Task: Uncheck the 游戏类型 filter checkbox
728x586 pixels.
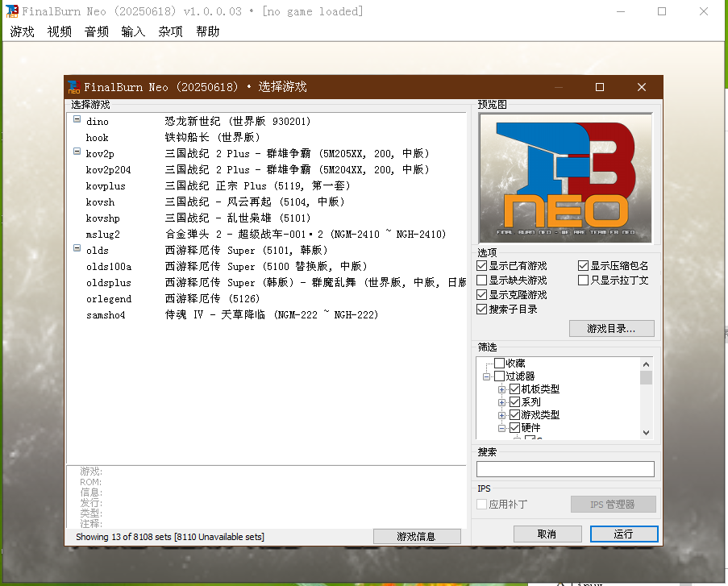Action: [x=514, y=414]
